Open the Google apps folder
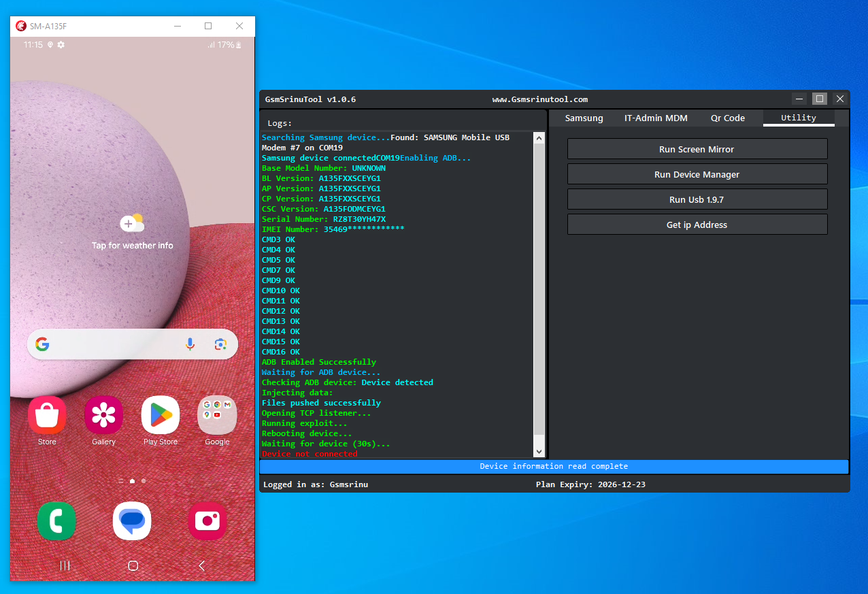Screen dimensions: 868x594 coord(217,415)
